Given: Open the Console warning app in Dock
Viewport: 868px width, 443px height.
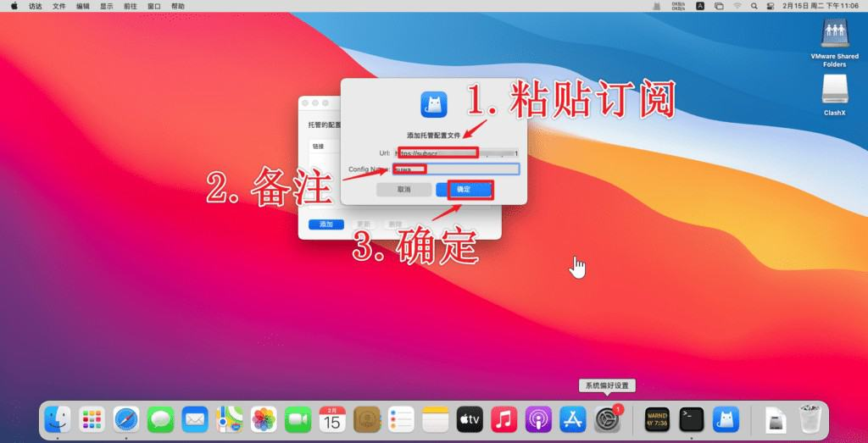Looking at the screenshot, I should [x=657, y=418].
